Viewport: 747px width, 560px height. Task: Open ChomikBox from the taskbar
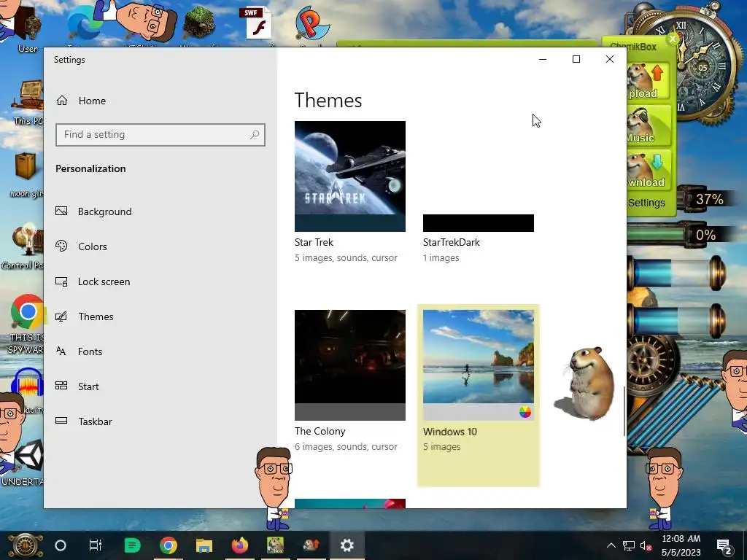pos(275,545)
